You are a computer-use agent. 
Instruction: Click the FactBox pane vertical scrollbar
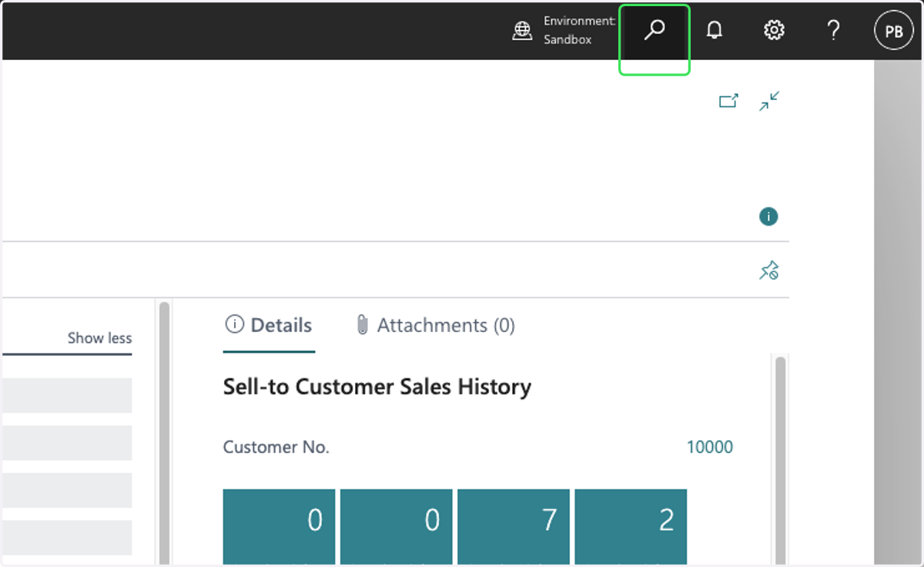780,461
